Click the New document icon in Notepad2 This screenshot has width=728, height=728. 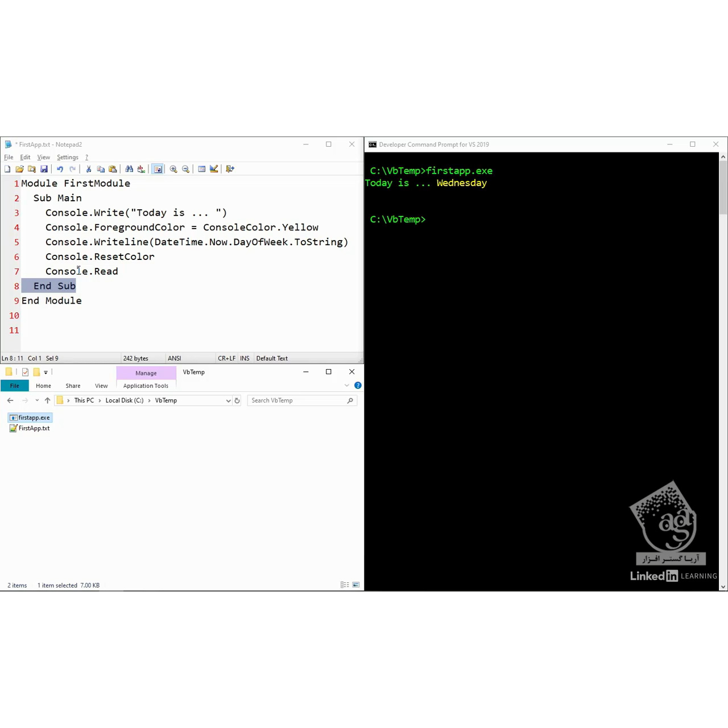pos(7,169)
